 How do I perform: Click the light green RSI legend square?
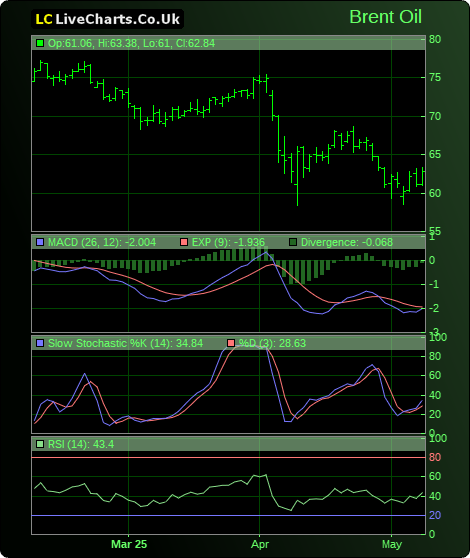(x=40, y=444)
